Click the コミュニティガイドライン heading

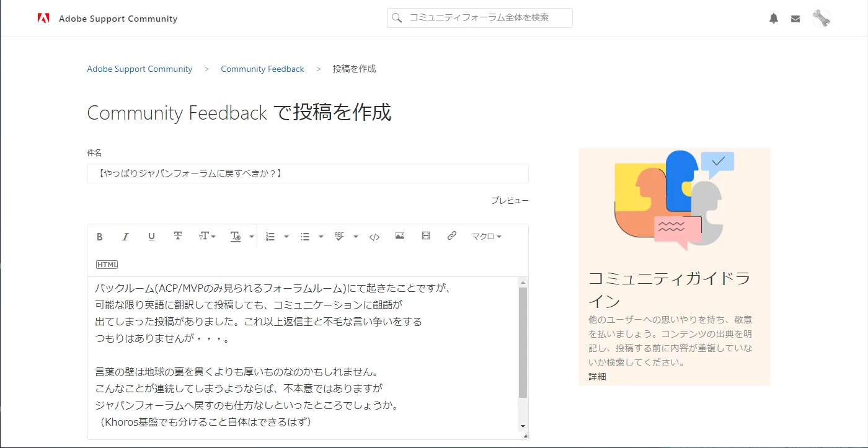tap(670, 289)
